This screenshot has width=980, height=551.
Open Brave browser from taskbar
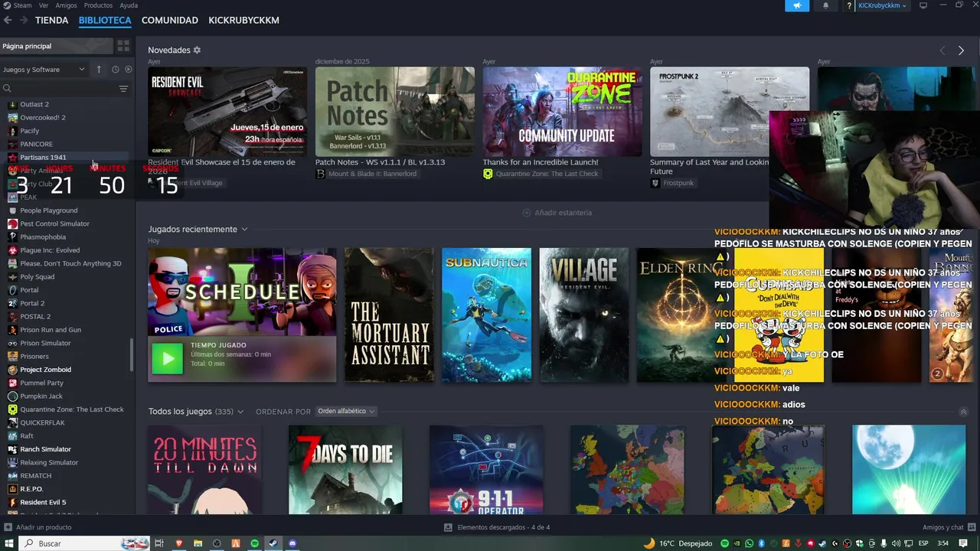(x=179, y=543)
